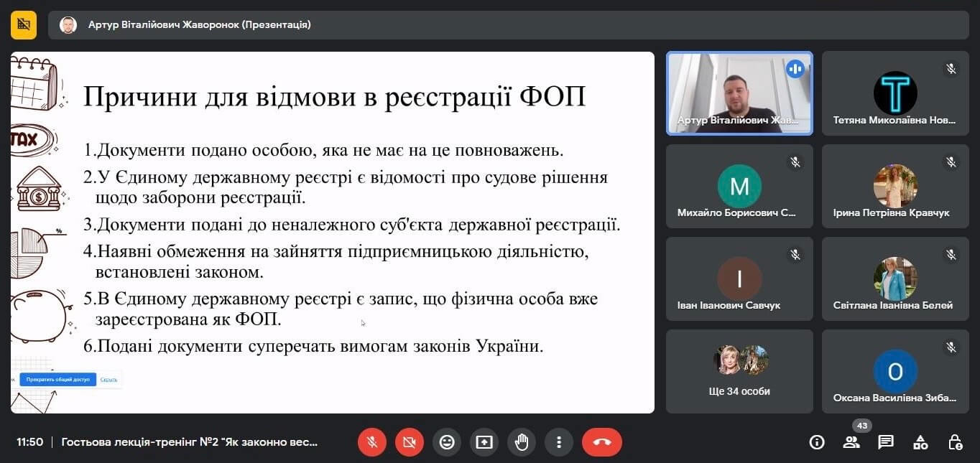Click the yellow captions-off icon at top left
This screenshot has height=463, width=980.
pos(24,25)
